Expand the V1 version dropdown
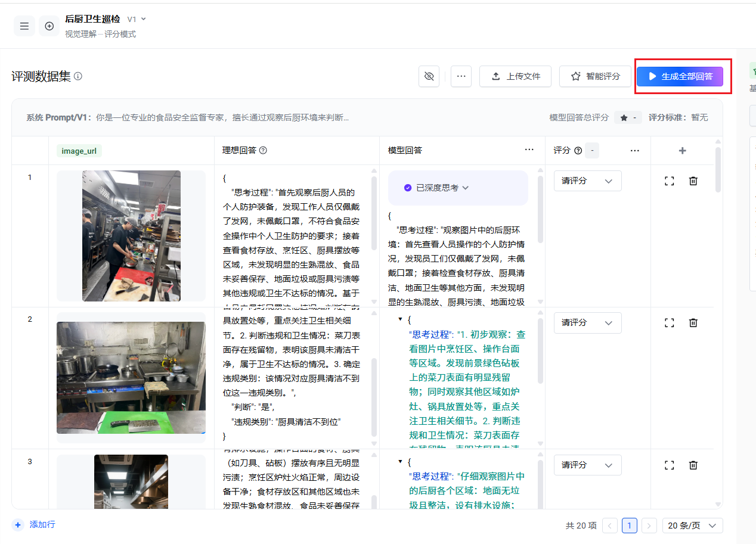 (137, 19)
